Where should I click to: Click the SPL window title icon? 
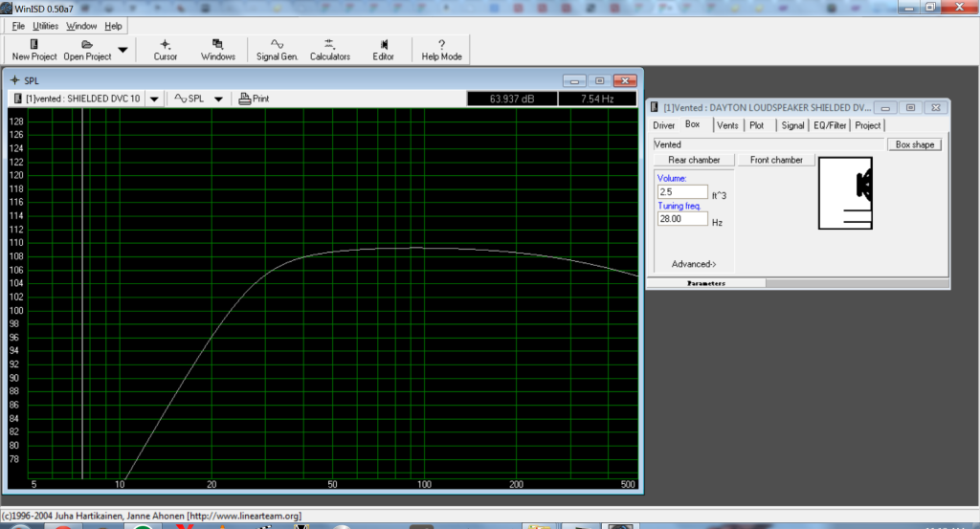15,80
